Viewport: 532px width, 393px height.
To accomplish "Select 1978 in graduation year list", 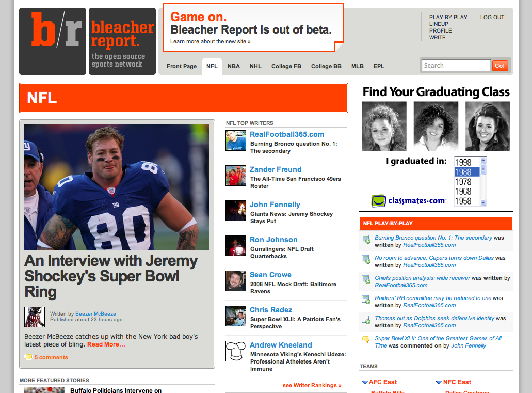I will [467, 182].
